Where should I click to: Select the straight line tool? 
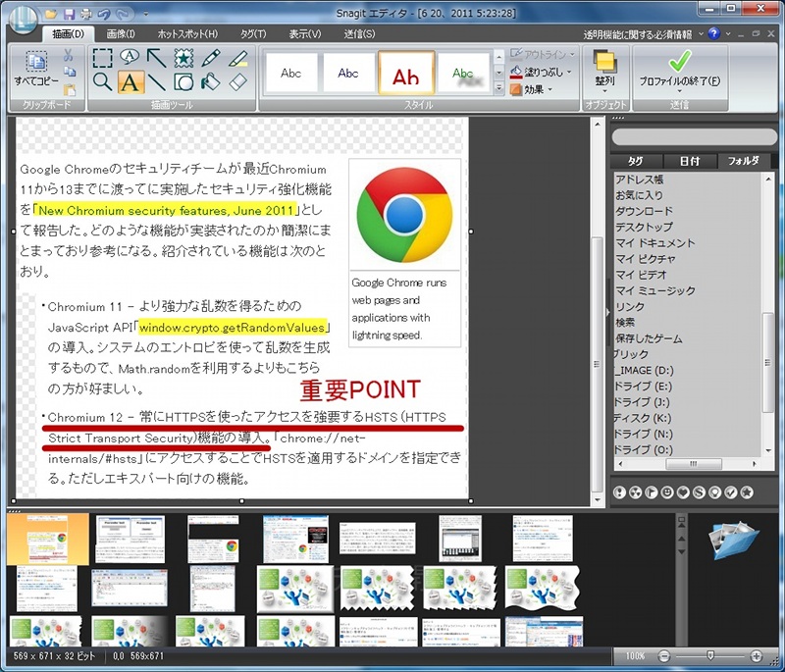click(x=157, y=82)
